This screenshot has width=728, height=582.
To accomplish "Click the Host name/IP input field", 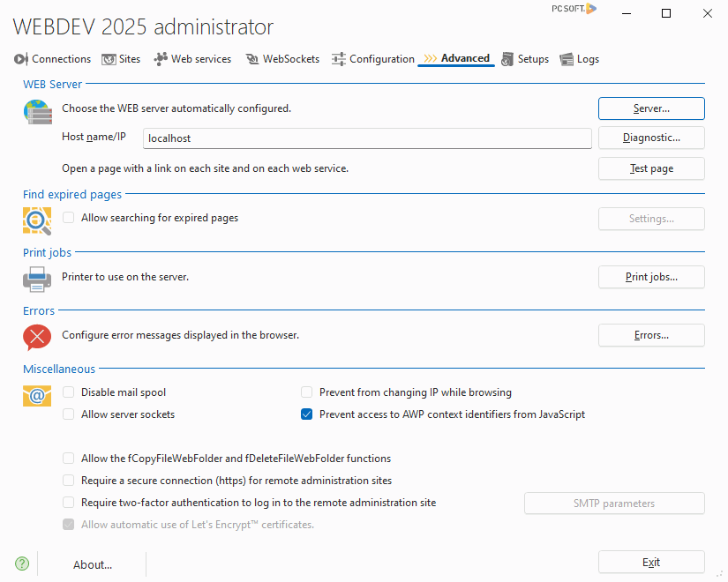I will pos(367,138).
